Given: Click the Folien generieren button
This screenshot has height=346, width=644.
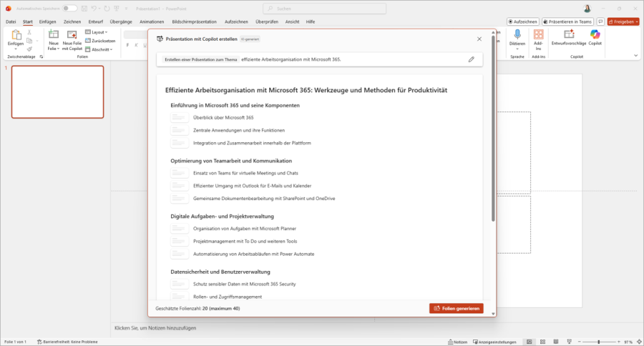Looking at the screenshot, I should tap(457, 308).
